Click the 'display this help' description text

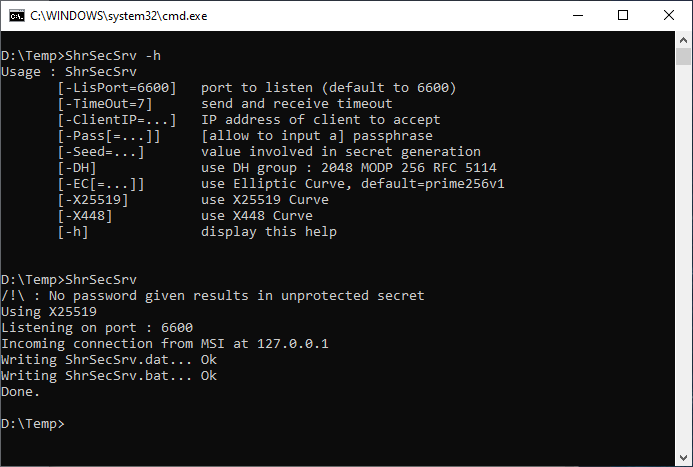269,232
